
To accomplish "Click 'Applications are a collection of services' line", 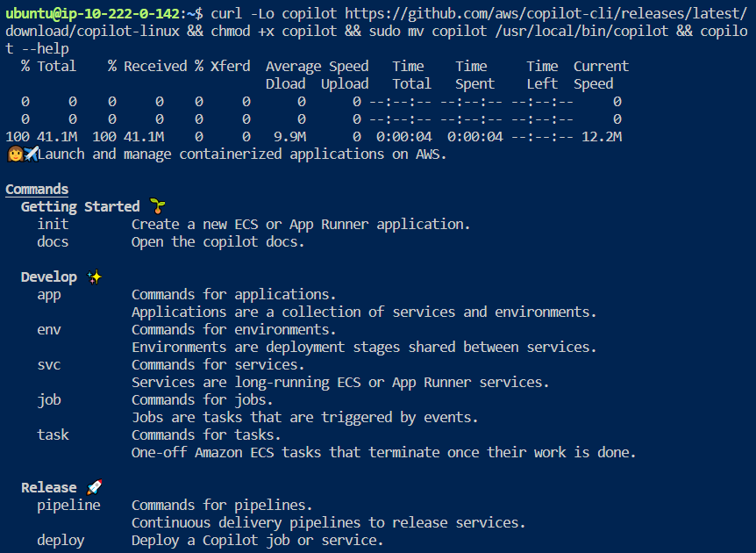I will coord(365,312).
